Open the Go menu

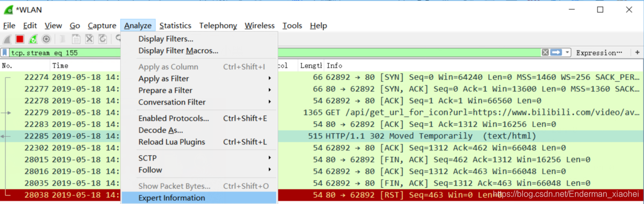tap(75, 25)
